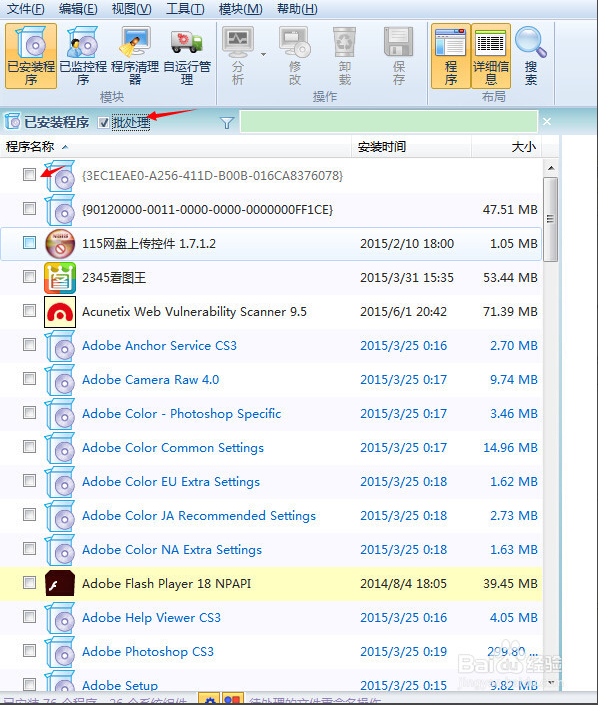Click the scrollbar up arrow

(x=551, y=168)
